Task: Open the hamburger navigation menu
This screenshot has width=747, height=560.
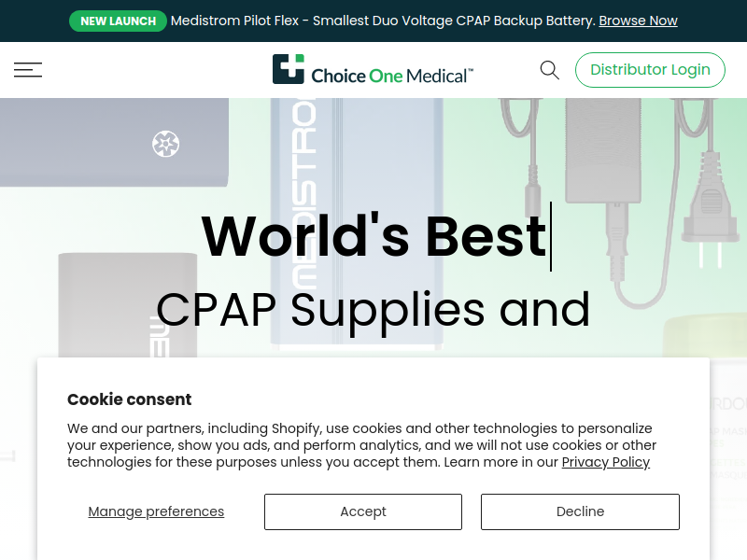Action: tap(28, 69)
